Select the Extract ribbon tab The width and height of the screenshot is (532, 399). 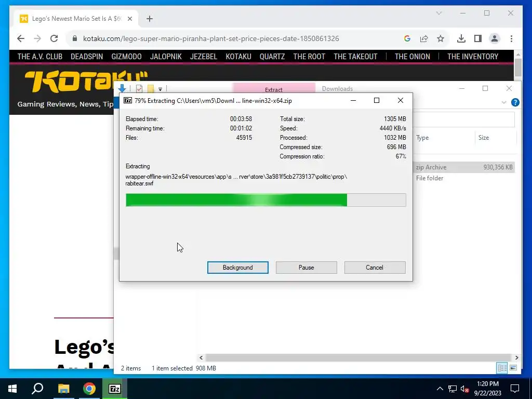click(x=273, y=89)
